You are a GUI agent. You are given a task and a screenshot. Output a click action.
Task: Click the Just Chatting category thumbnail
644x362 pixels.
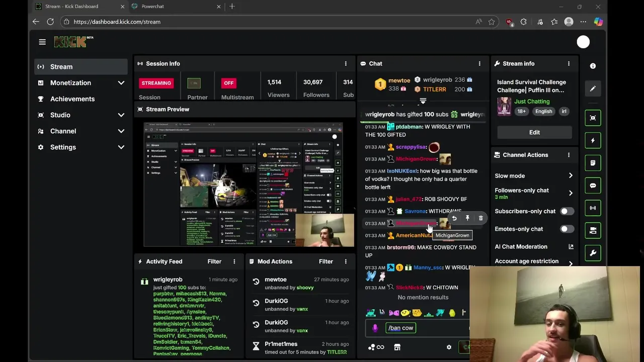point(504,107)
